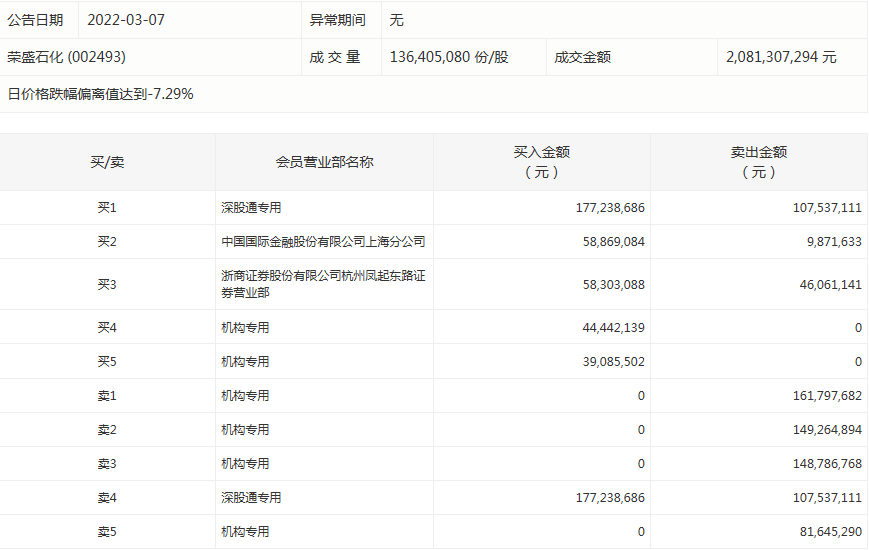Open 中国国际金融股份有限公司上海分公司 entry
The image size is (869, 550).
coord(323,242)
